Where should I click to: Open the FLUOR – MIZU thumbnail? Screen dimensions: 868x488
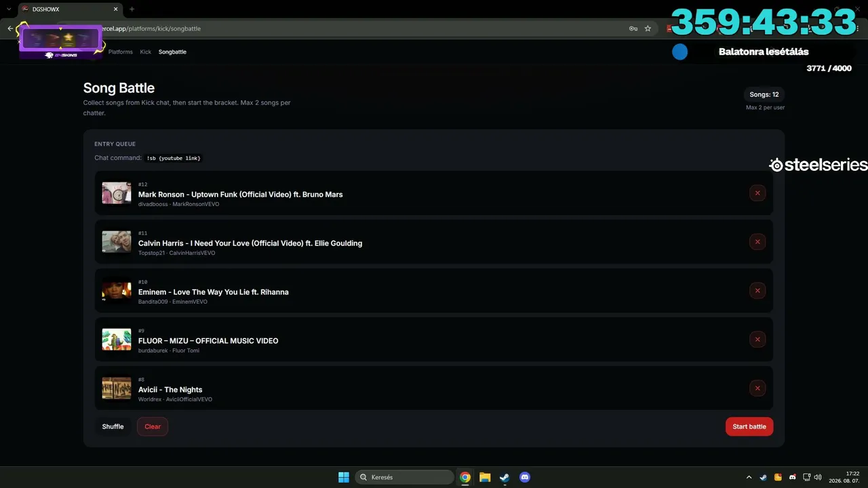pos(117,340)
